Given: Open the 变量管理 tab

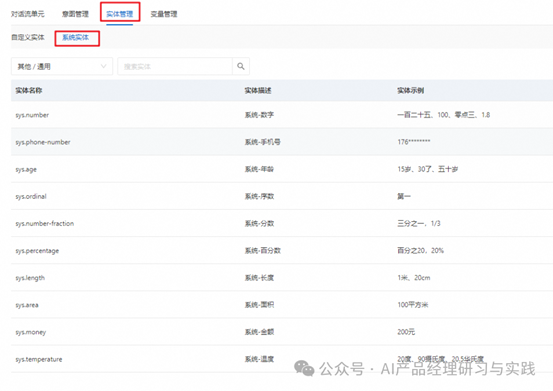Looking at the screenshot, I should 164,14.
